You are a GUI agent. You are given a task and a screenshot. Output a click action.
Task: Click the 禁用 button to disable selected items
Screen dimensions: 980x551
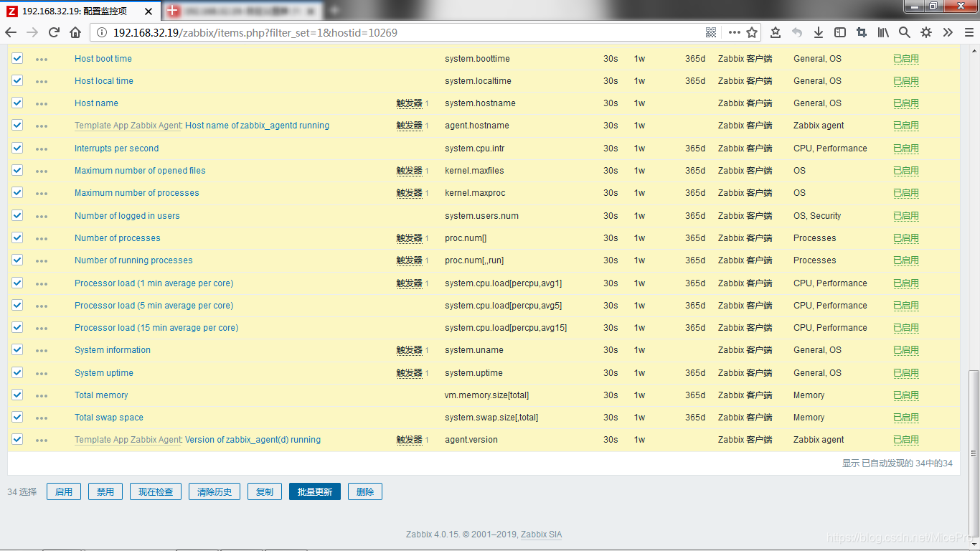pyautogui.click(x=105, y=491)
